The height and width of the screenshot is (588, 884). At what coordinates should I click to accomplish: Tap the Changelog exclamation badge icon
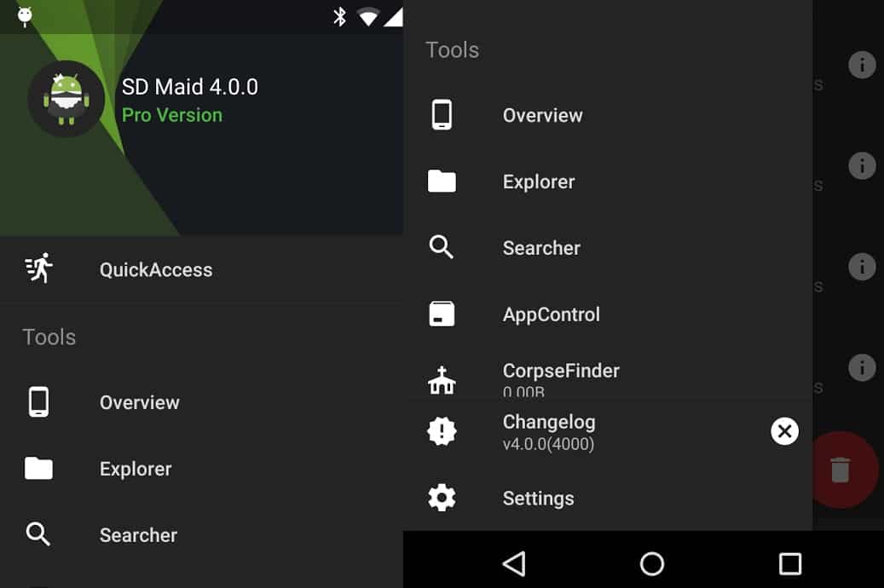point(442,431)
